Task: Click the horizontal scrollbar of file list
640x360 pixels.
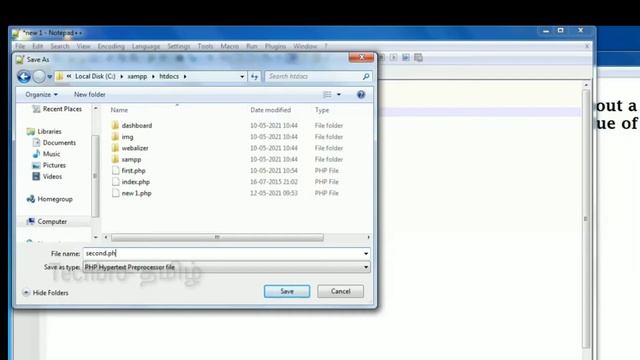Action: tap(217, 237)
